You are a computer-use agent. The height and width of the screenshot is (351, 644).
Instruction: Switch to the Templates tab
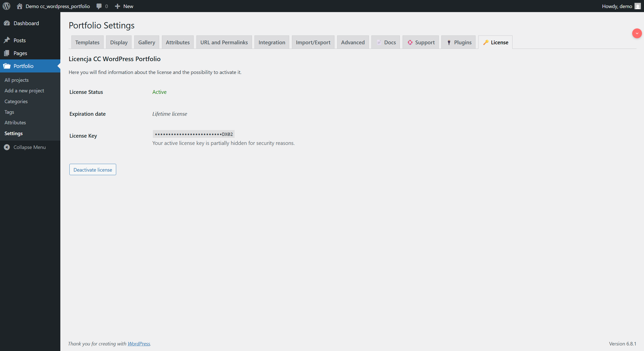point(87,42)
